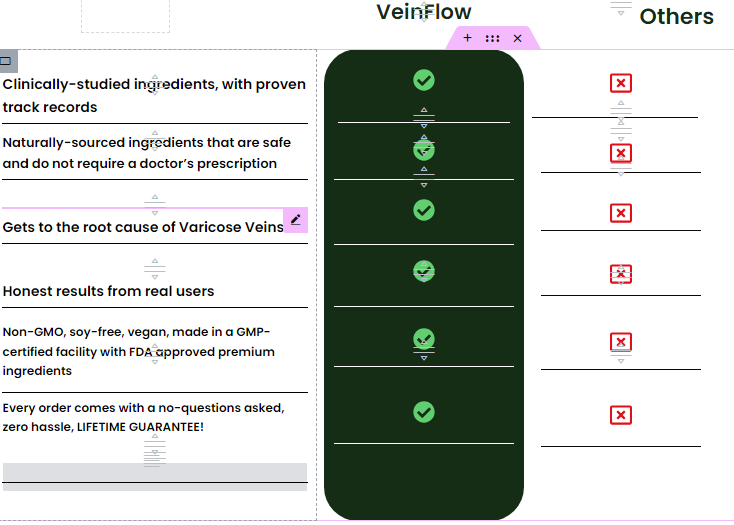734x525 pixels.
Task: Select the 'Honest results from real users' heading
Action: click(108, 291)
